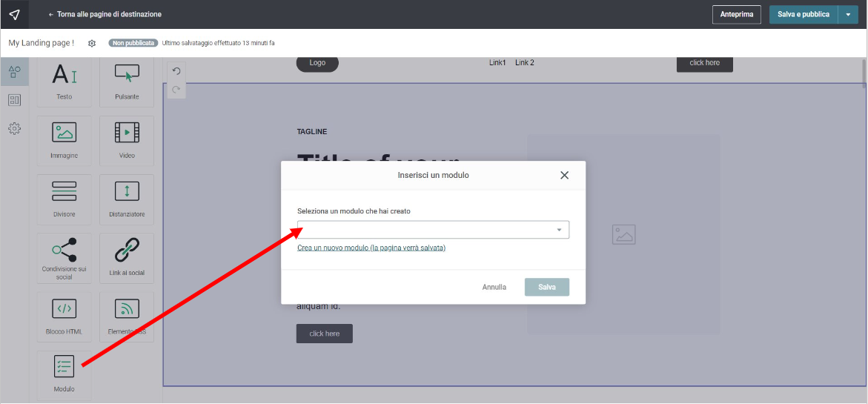Select the Condivisione sui social element
The width and height of the screenshot is (868, 404).
(x=64, y=259)
